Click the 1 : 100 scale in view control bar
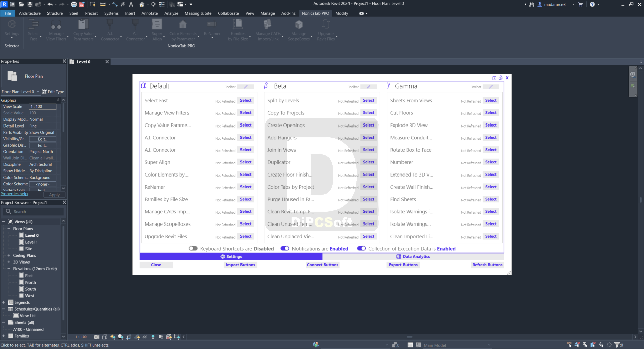This screenshot has width=644, height=349. pos(81,337)
